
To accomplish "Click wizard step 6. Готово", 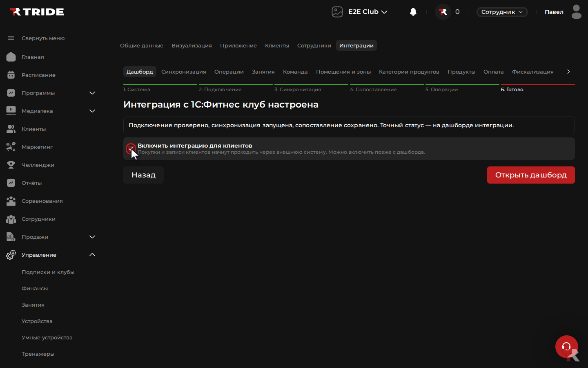I will click(x=538, y=88).
